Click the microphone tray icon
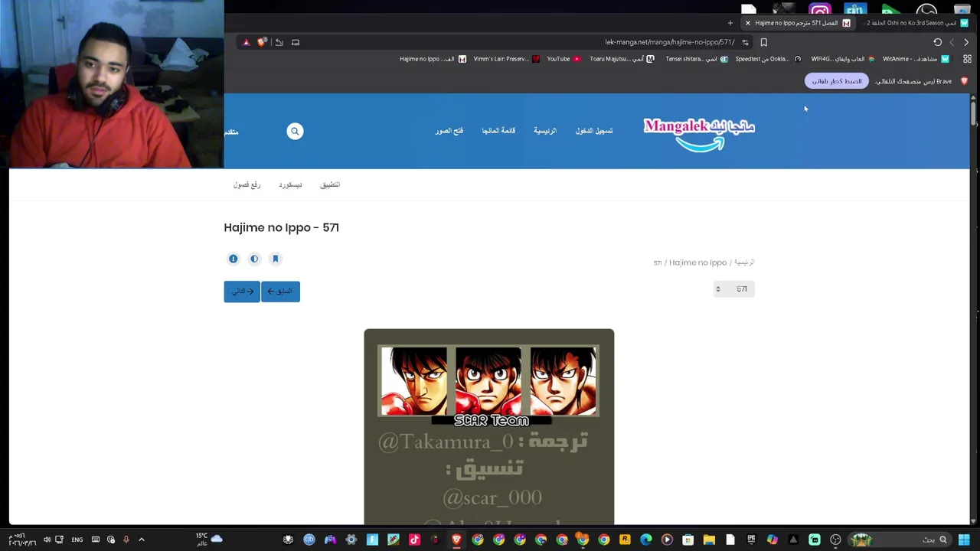The image size is (980, 551). (126, 540)
